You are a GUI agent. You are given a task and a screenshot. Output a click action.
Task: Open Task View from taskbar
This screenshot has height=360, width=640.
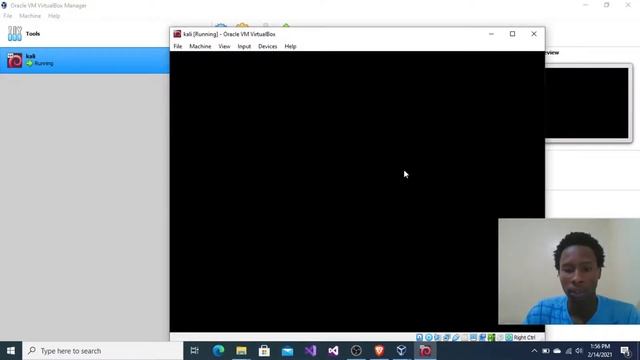click(x=195, y=351)
